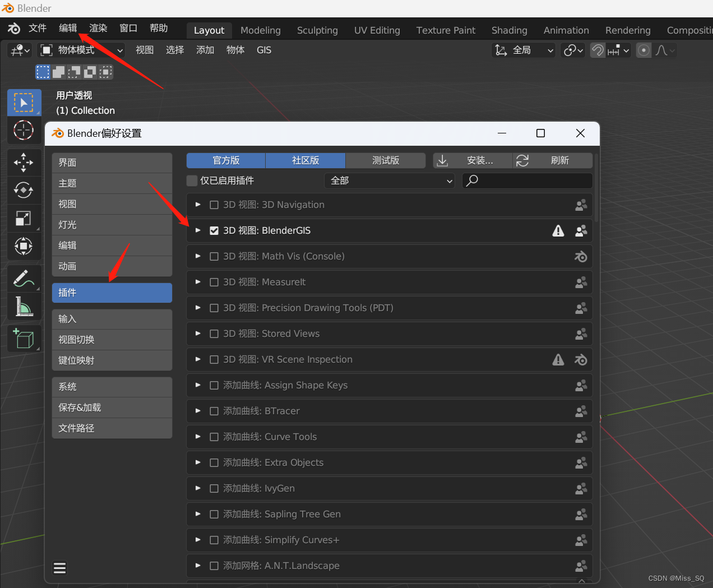Select the Move tool in the viewport toolbar
Screen dimensions: 713x588
(24, 162)
